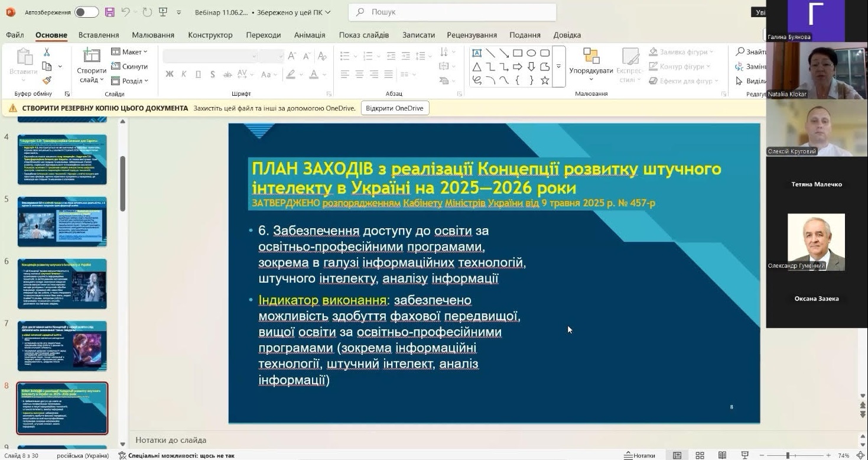Click the Створити слайд button
Image resolution: width=868 pixels, height=460 pixels.
coord(92,66)
